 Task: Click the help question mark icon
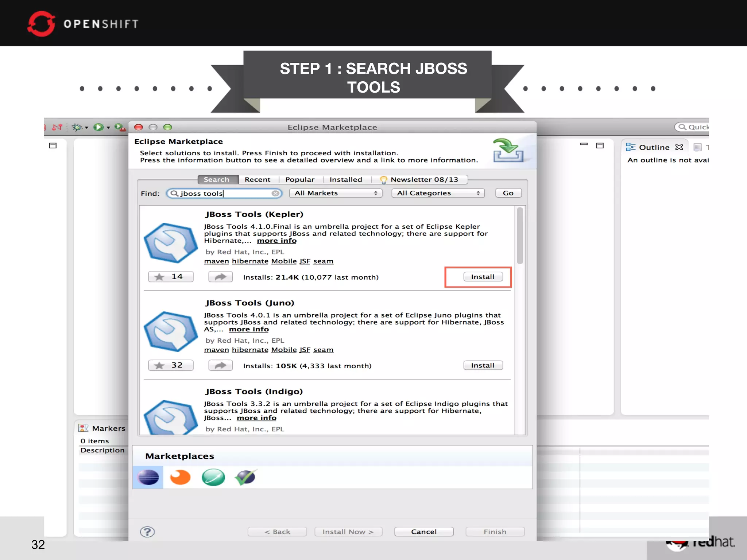[x=147, y=532]
